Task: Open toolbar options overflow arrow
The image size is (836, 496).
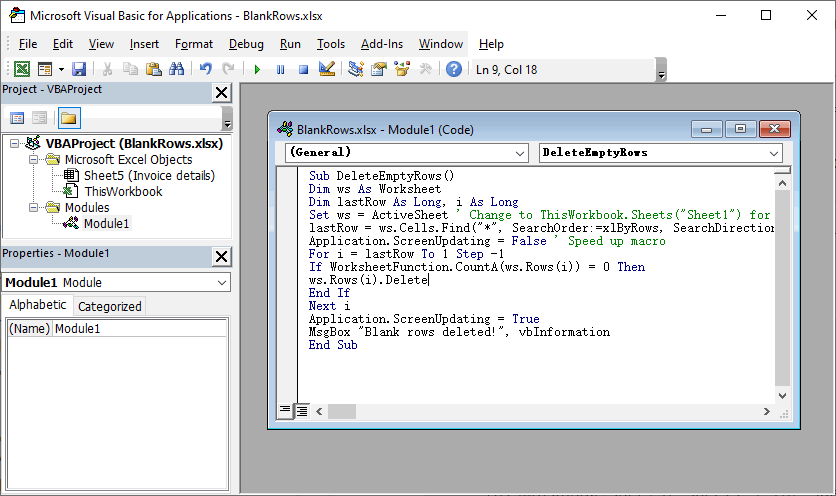Action: (661, 70)
